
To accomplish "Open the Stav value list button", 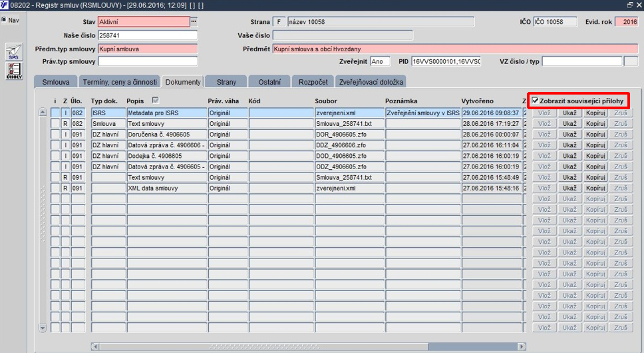I will 194,21.
